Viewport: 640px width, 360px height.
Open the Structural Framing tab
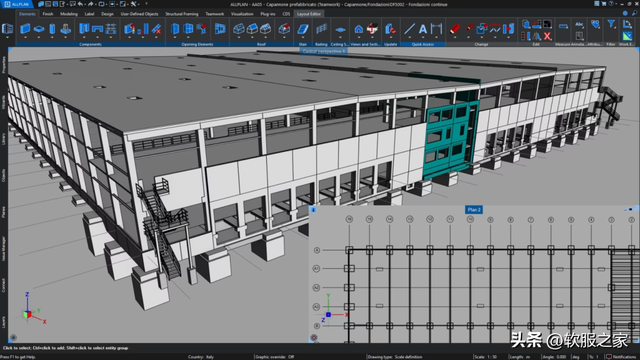tap(182, 14)
